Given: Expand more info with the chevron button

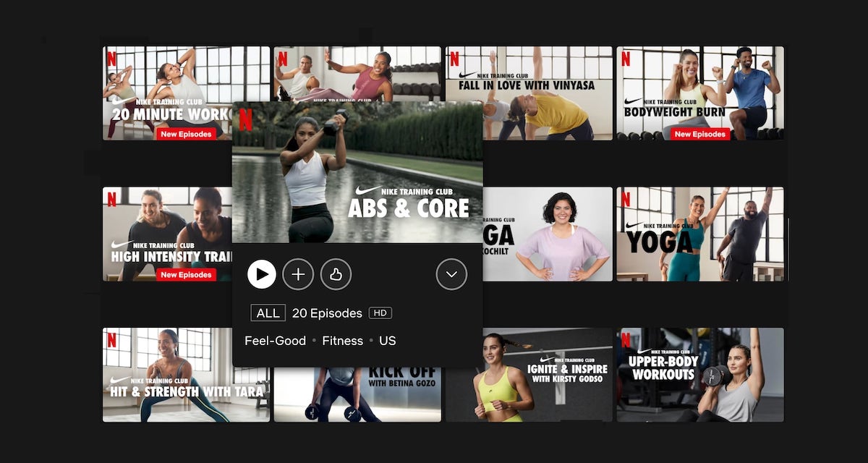Looking at the screenshot, I should click(x=451, y=274).
